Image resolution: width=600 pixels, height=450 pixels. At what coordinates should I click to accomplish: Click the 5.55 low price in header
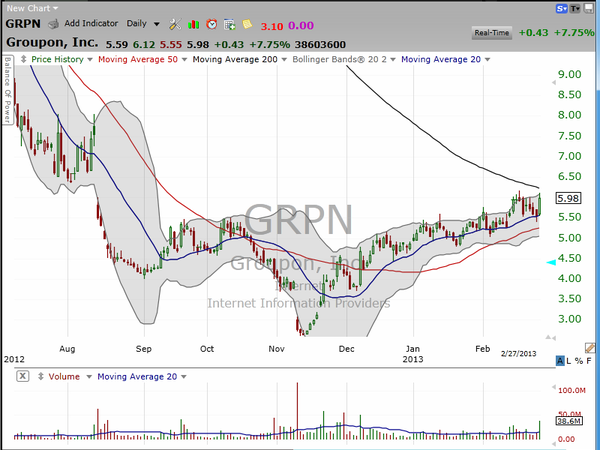click(x=171, y=45)
